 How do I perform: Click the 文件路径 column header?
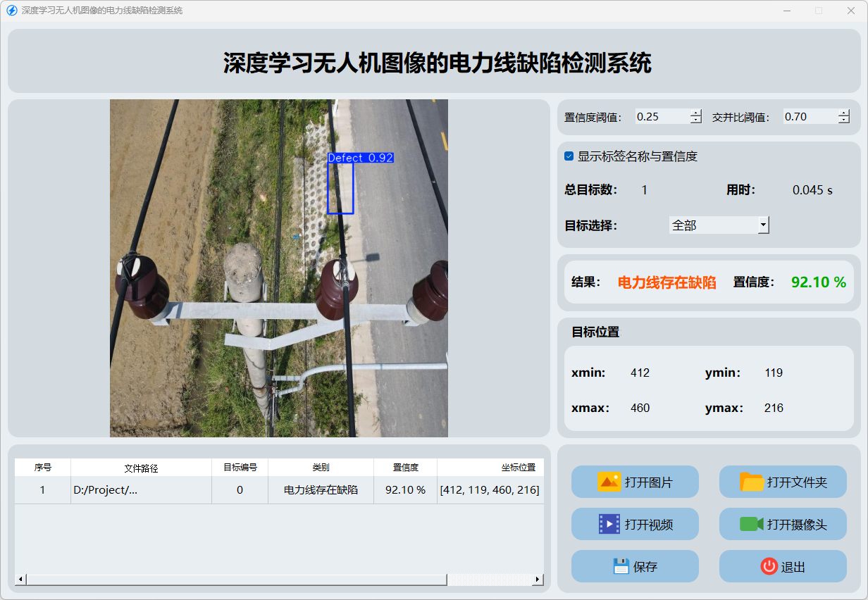click(x=141, y=468)
